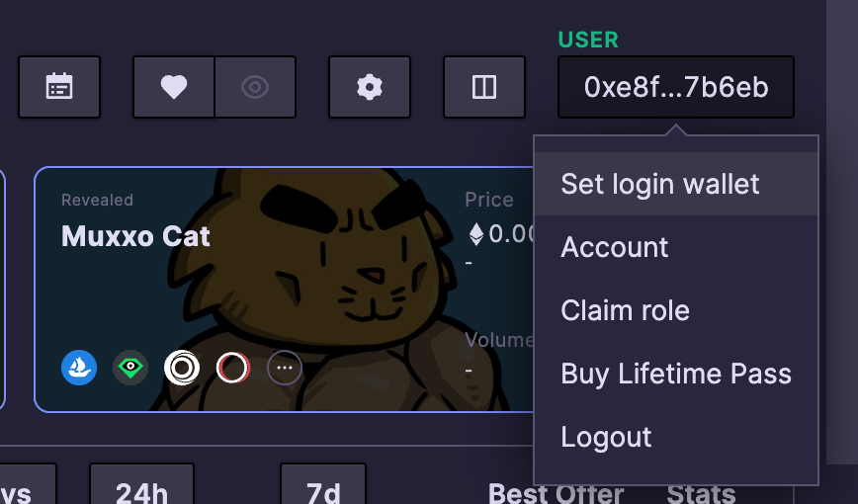This screenshot has height=504, width=858.
Task: Select the 24h timeframe button
Action: [x=141, y=484]
